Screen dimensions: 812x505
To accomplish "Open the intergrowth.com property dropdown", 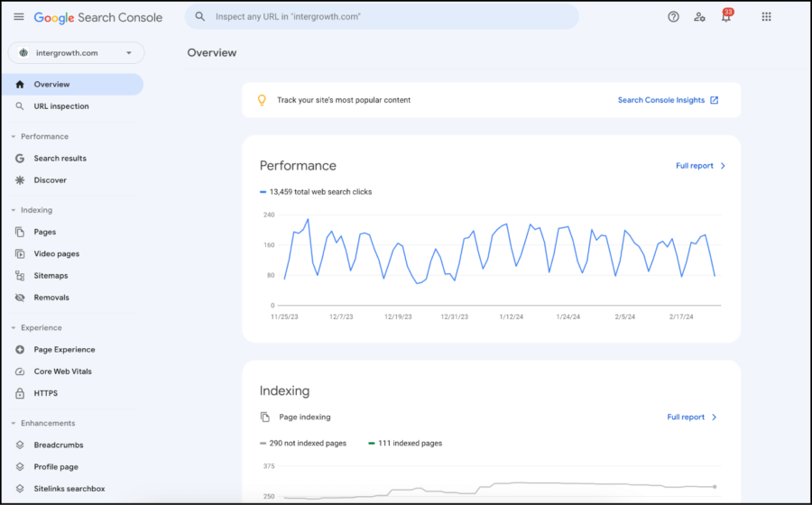I will 76,53.
